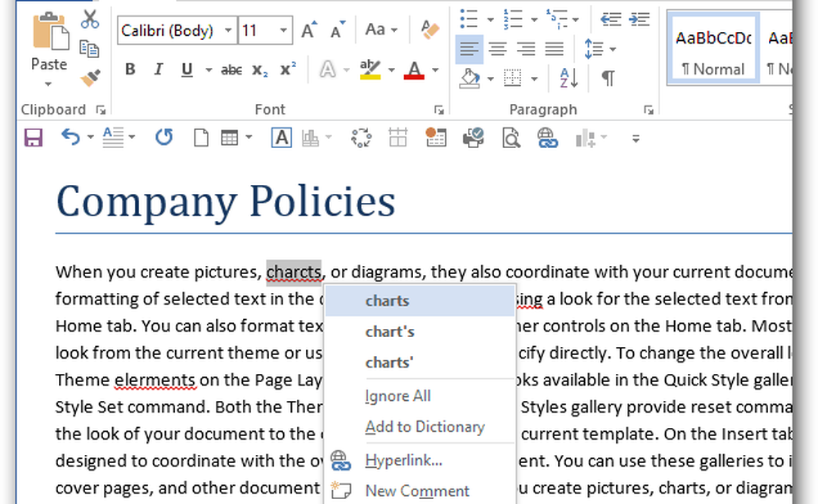Image resolution: width=818 pixels, height=504 pixels.
Task: Show paragraph marks with pilcrow icon
Action: tap(608, 79)
